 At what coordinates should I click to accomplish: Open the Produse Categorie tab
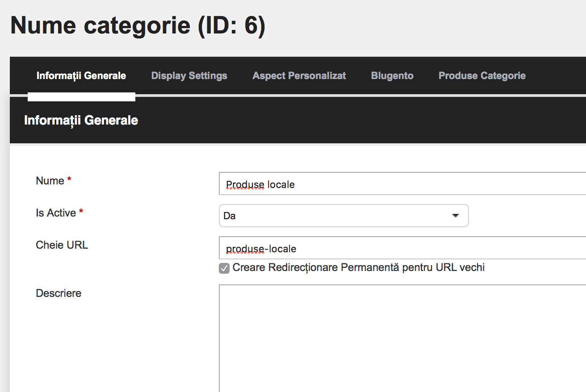482,76
